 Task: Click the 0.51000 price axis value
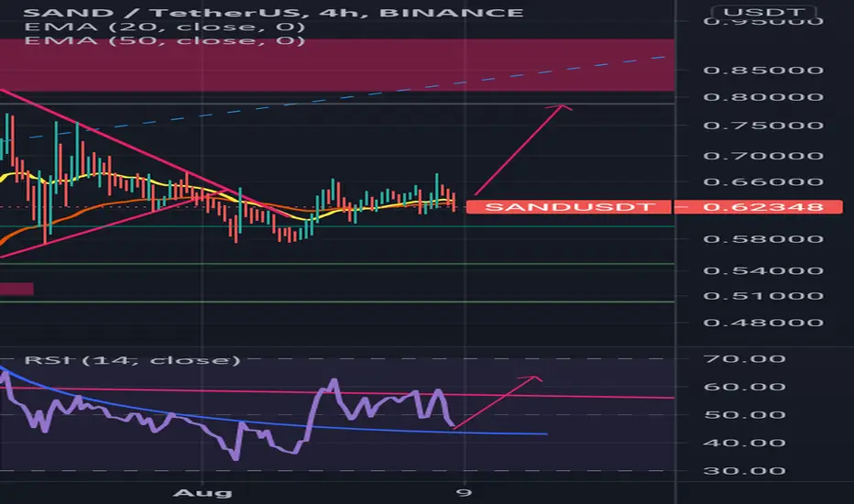tap(763, 296)
